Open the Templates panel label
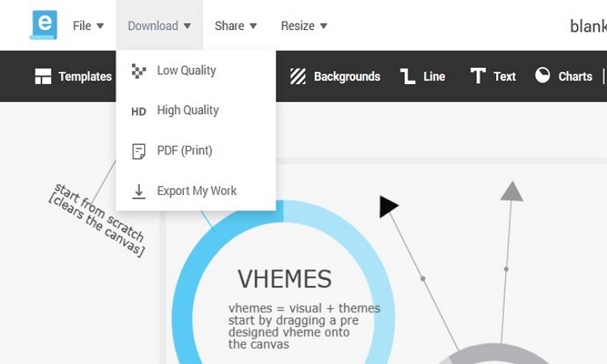Image resolution: width=607 pixels, height=364 pixels. click(x=85, y=77)
